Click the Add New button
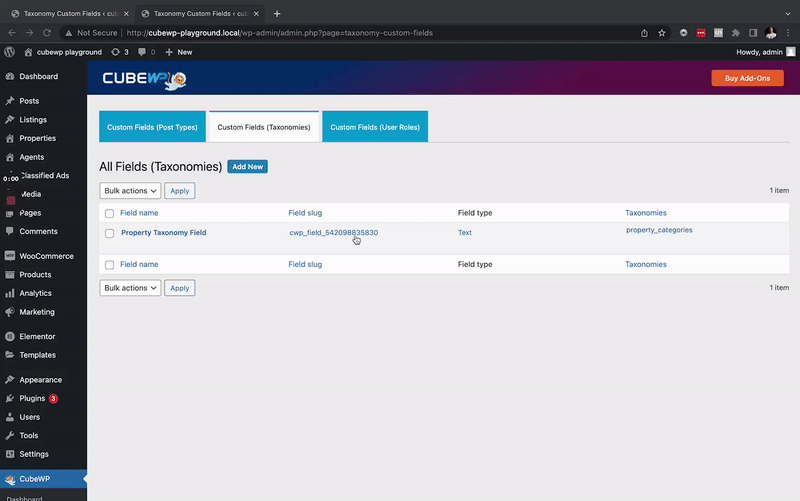800x501 pixels. 247,167
